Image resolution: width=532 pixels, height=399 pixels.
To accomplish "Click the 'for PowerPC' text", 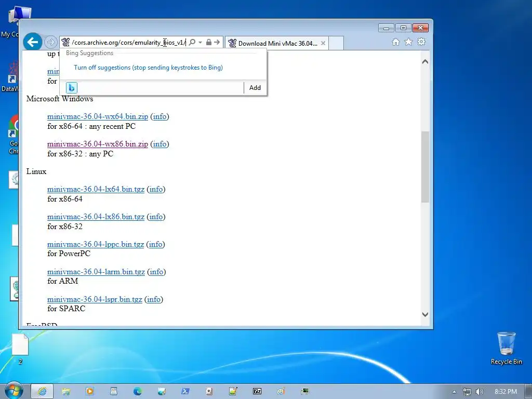I will 69,254.
